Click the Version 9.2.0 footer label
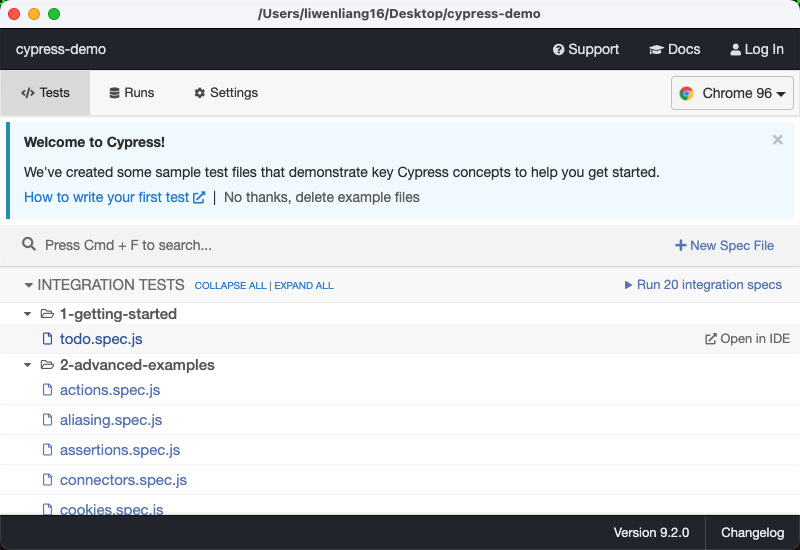This screenshot has height=550, width=800. click(x=651, y=533)
